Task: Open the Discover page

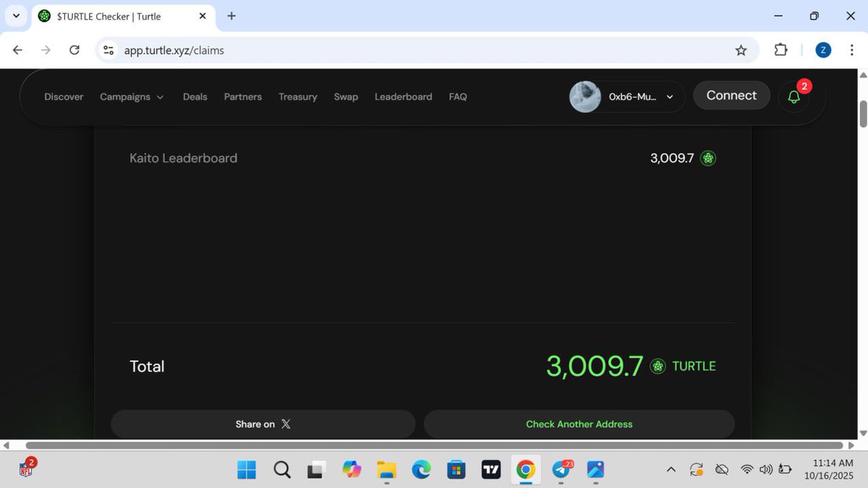Action: point(64,96)
